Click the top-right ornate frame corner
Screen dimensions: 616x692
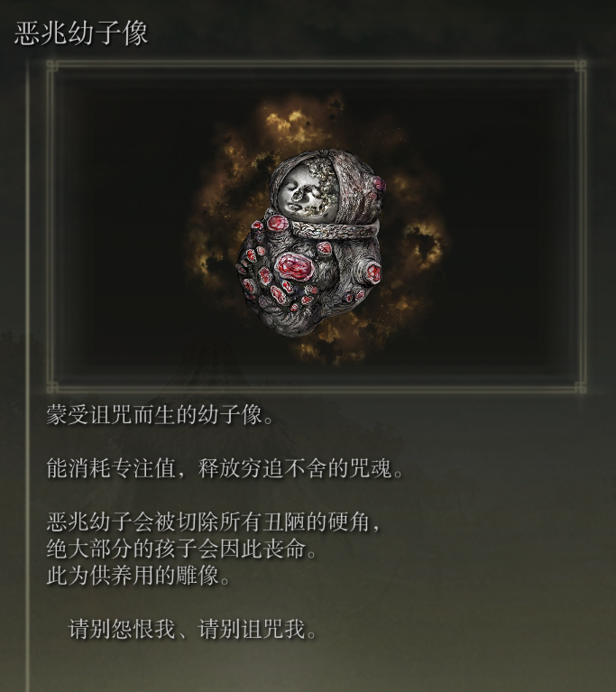click(x=581, y=66)
